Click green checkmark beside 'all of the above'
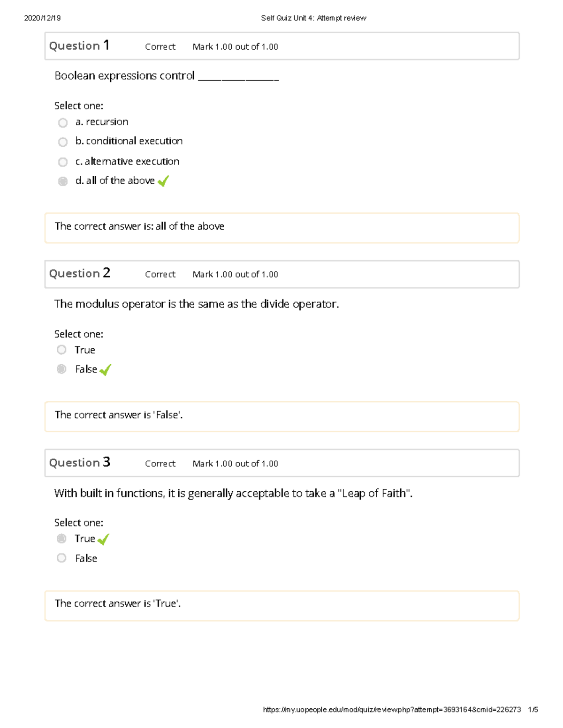Image resolution: width=563 pixels, height=728 pixels. tap(163, 181)
